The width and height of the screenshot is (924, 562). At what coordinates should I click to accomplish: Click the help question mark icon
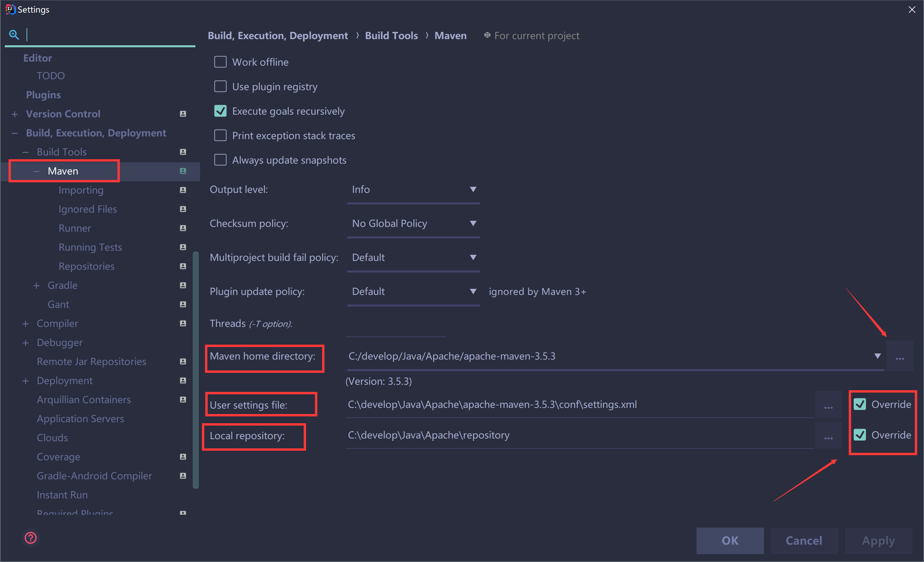click(x=31, y=538)
